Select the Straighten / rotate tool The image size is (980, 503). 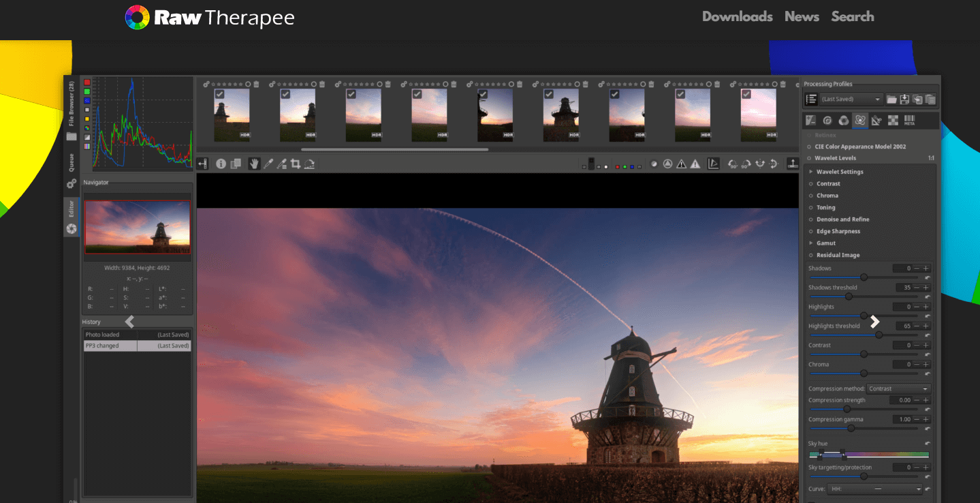tap(309, 164)
